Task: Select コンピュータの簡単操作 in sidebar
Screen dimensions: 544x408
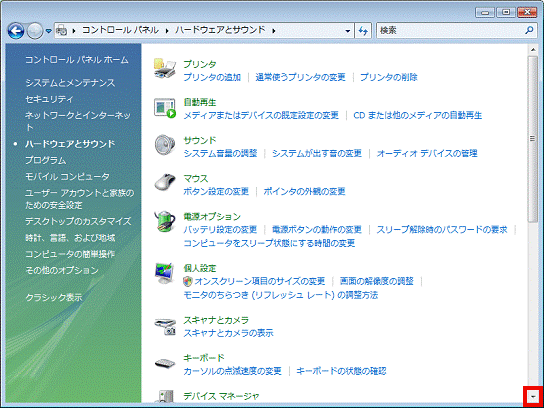Action: pos(70,254)
